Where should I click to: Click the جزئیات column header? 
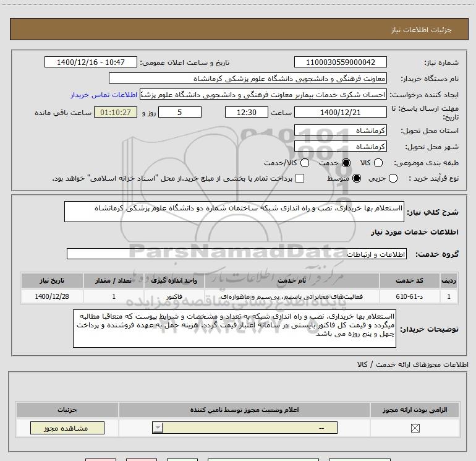67,410
